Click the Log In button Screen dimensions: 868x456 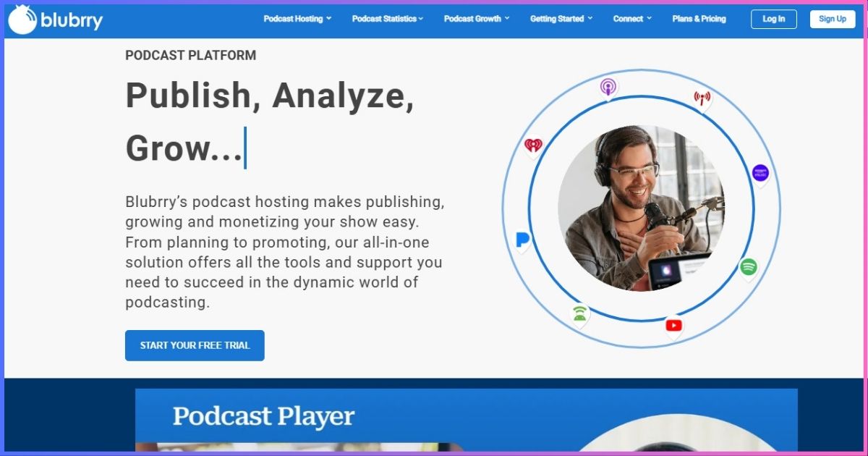tap(773, 19)
